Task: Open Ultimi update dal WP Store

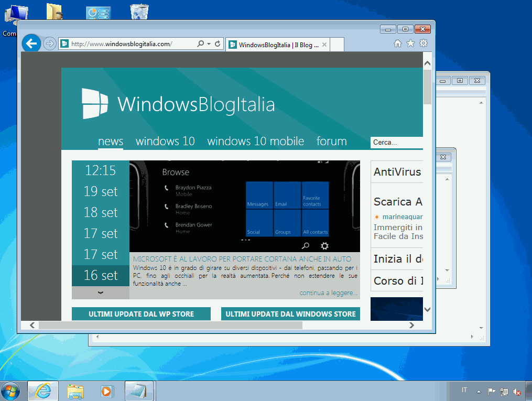Action: [141, 314]
